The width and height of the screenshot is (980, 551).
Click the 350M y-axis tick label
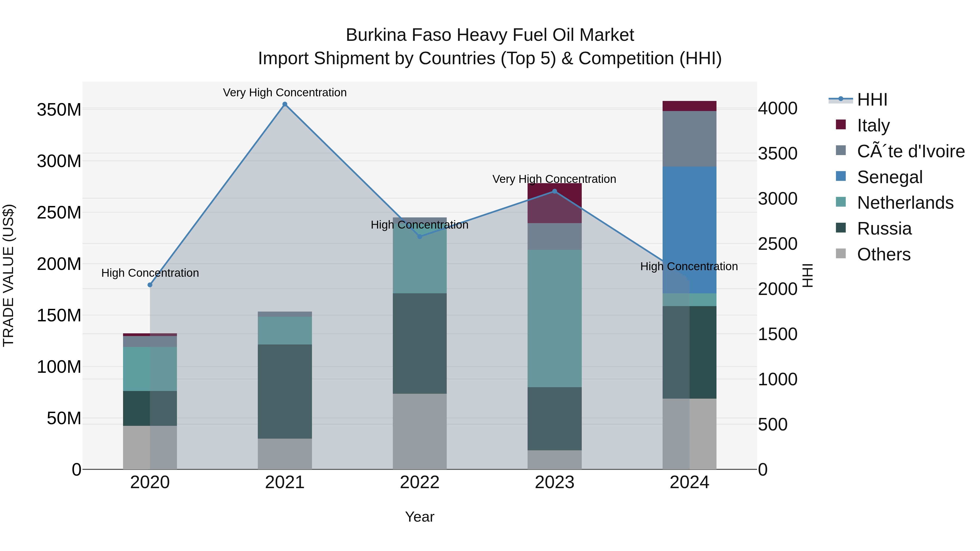pyautogui.click(x=59, y=109)
